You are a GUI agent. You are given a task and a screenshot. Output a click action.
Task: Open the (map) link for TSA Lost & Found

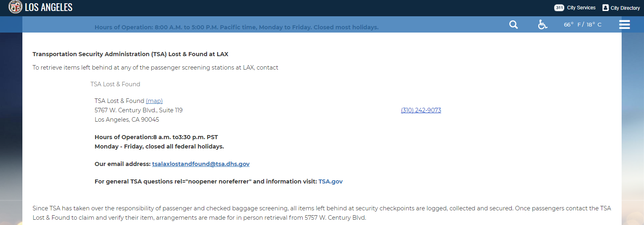point(154,101)
